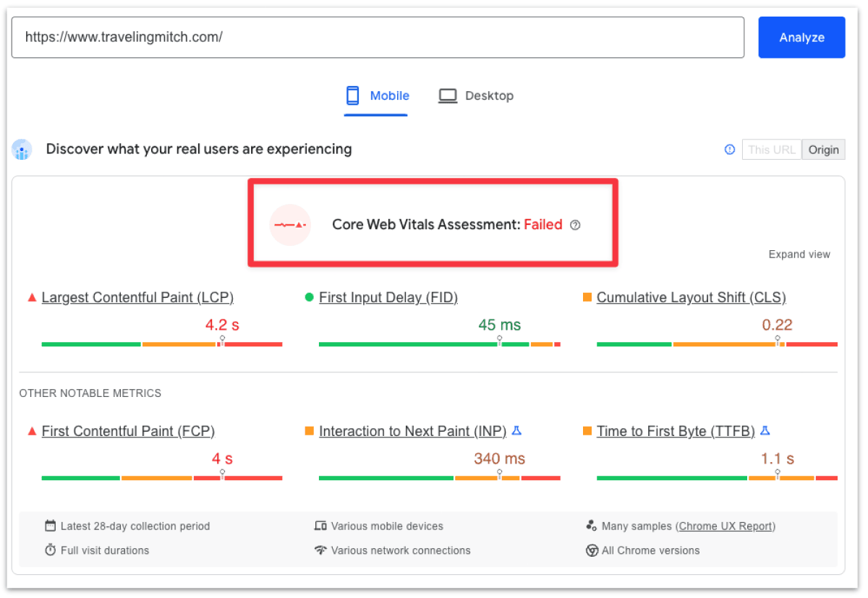Screen dimensions: 868x598
Task: Click the Core Web Vitals failed pulse icon
Action: [290, 225]
